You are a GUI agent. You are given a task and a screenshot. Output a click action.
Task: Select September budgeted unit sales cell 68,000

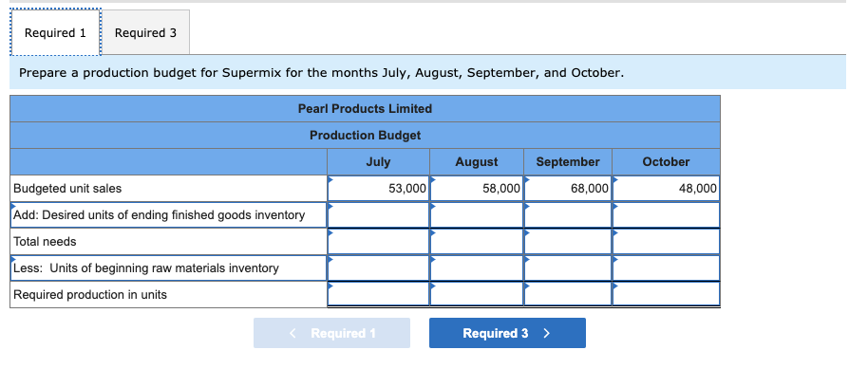tap(568, 189)
